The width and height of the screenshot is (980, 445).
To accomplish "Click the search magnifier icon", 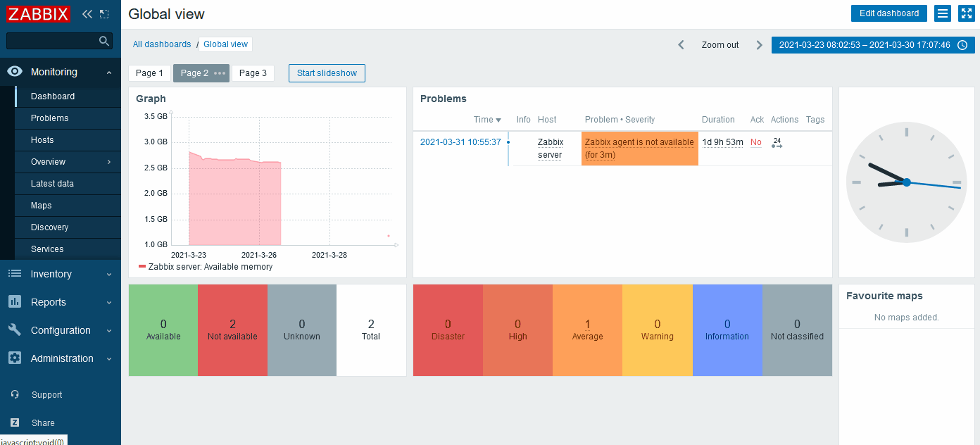I will click(104, 41).
